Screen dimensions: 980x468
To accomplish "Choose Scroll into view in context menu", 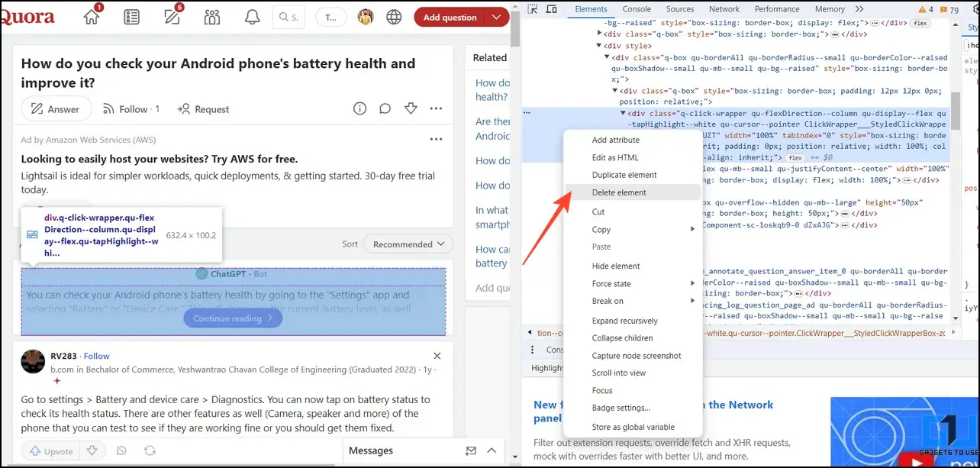I will pyautogui.click(x=619, y=373).
